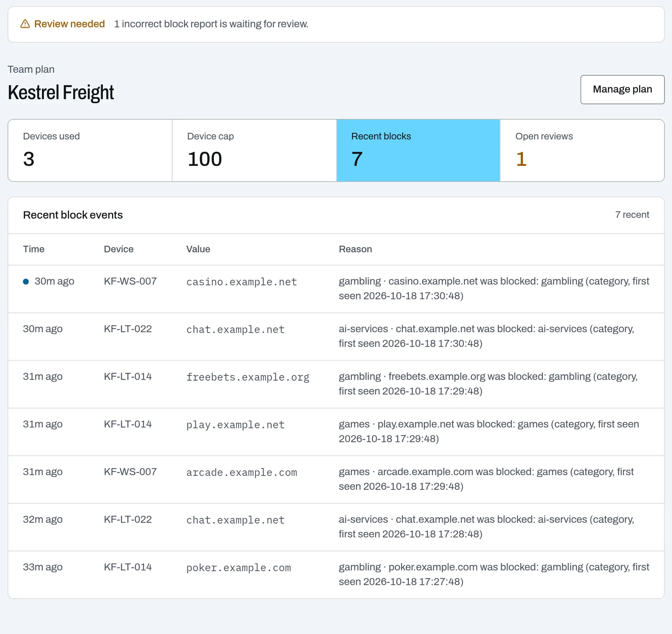This screenshot has width=672, height=634.
Task: Click the Recent block events heading
Action: 73,215
